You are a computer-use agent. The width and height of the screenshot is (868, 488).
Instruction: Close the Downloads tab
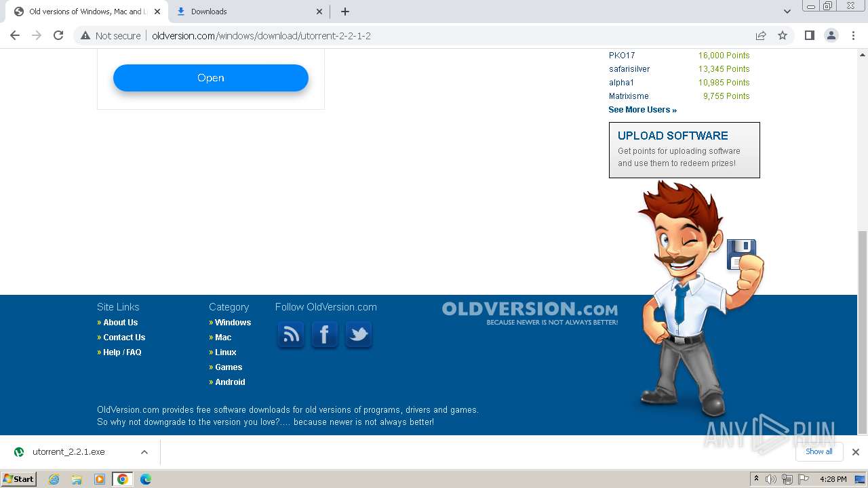(x=319, y=12)
